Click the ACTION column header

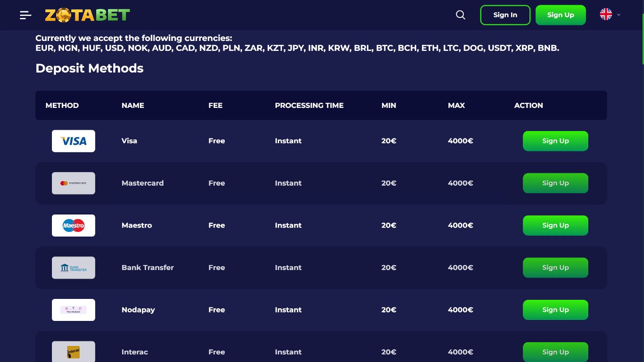(x=528, y=106)
